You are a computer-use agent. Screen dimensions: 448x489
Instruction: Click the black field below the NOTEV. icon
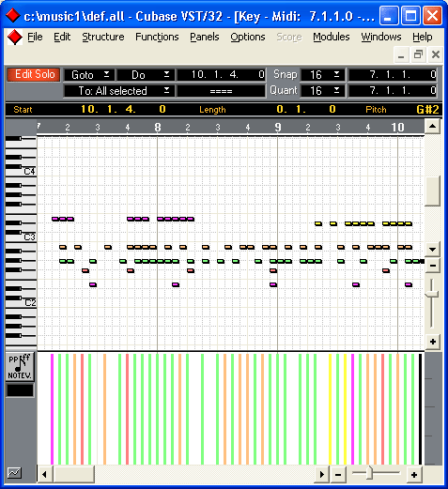coord(20,390)
